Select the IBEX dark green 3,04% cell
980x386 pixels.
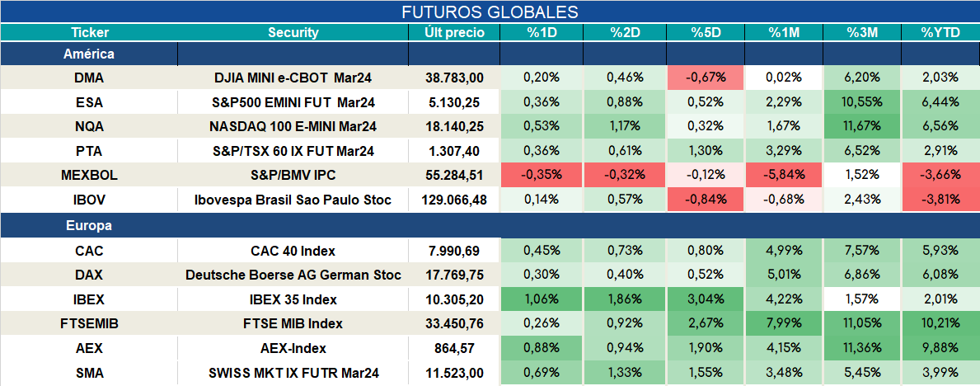click(705, 299)
